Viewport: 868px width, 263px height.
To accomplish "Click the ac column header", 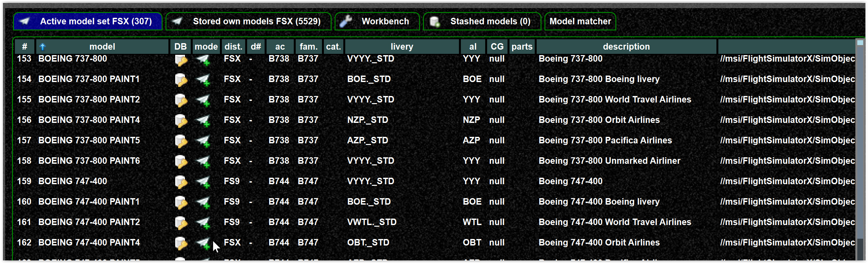I will point(280,46).
